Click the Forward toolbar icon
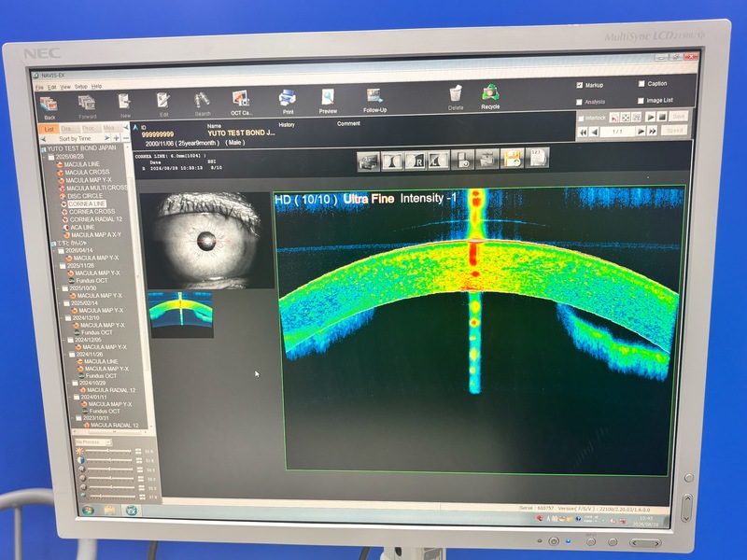 click(x=87, y=104)
